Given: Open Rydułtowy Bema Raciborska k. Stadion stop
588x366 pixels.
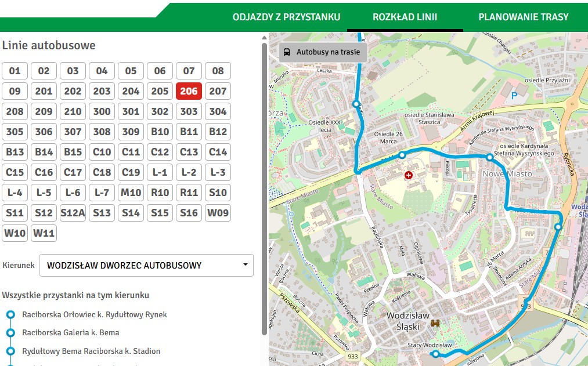Looking at the screenshot, I should point(91,351).
